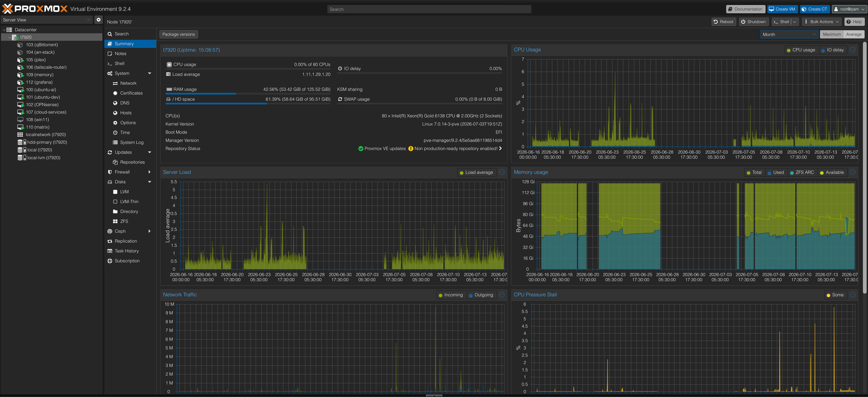Image resolution: width=868 pixels, height=397 pixels.
Task: Click the Package versions button
Action: [x=179, y=34]
